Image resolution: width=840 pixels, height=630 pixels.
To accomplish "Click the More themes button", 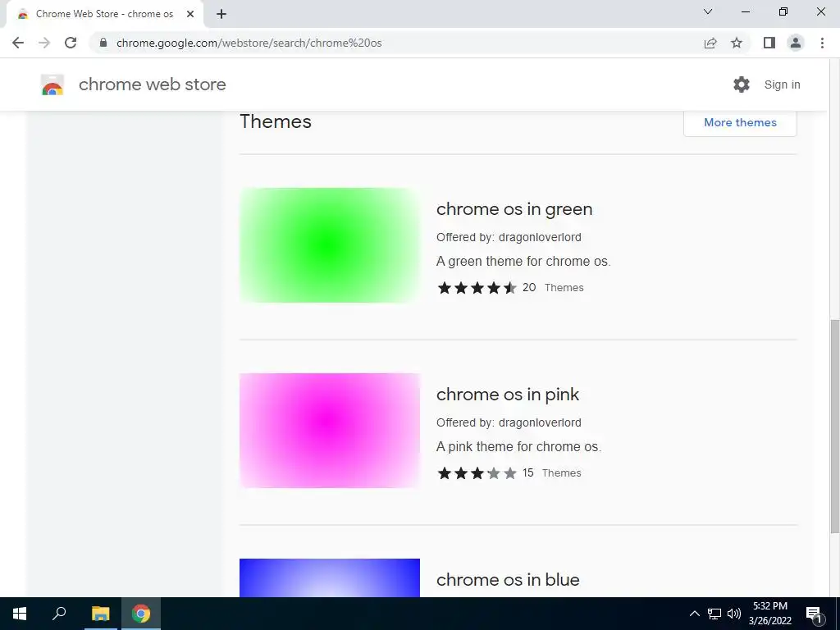I will click(x=741, y=123).
